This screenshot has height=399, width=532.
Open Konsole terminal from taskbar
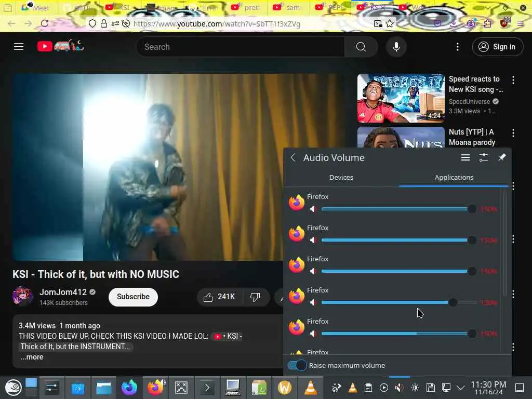coord(207,388)
